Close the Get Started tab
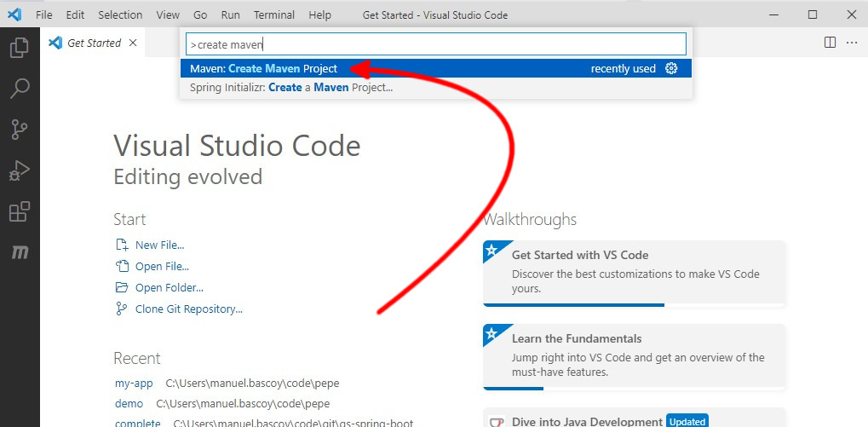Screen dimensions: 868x427 pos(133,43)
